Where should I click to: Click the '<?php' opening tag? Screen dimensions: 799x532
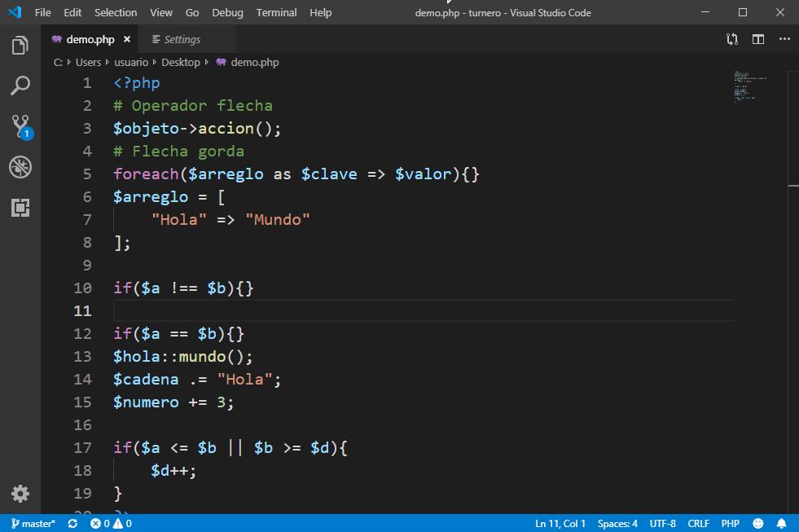(137, 83)
